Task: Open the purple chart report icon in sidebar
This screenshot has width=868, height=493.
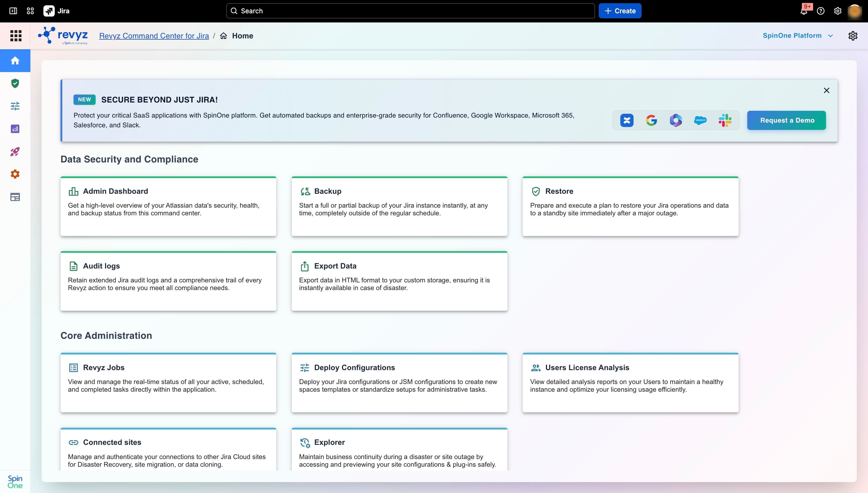Action: point(15,129)
